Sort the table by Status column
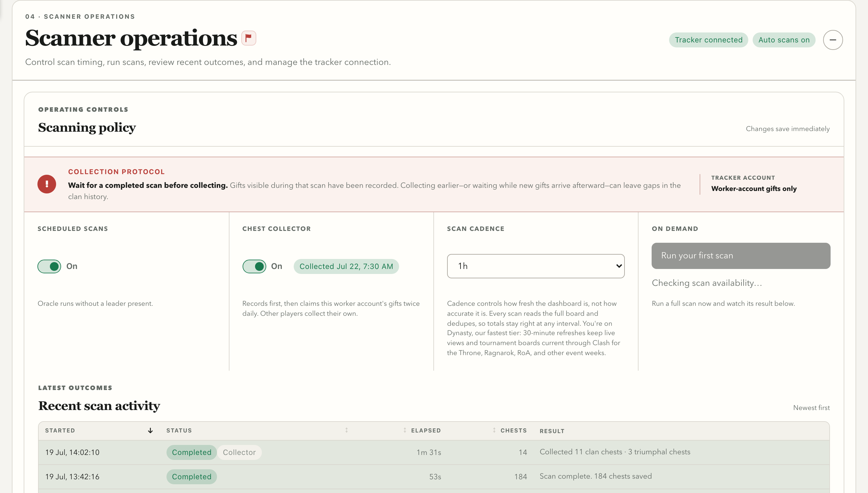 coord(346,430)
